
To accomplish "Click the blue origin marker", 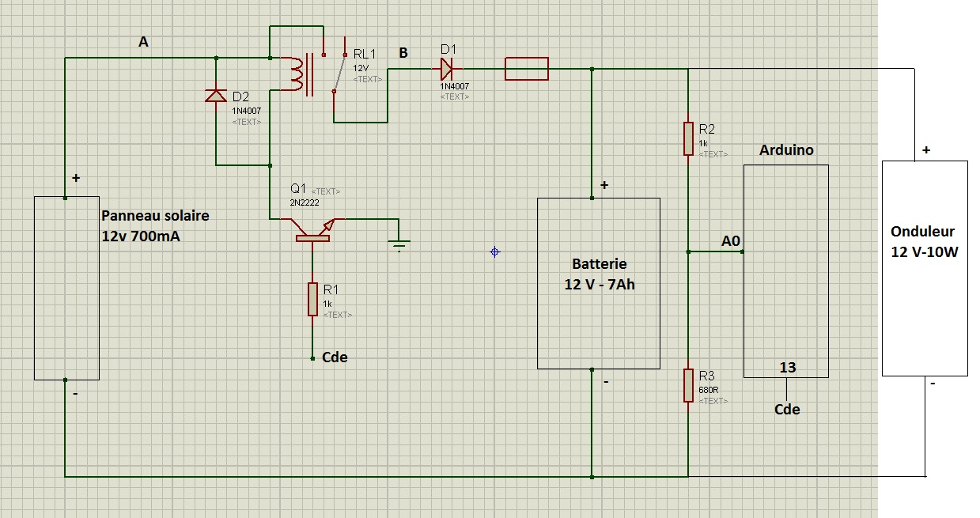I will pyautogui.click(x=495, y=251).
